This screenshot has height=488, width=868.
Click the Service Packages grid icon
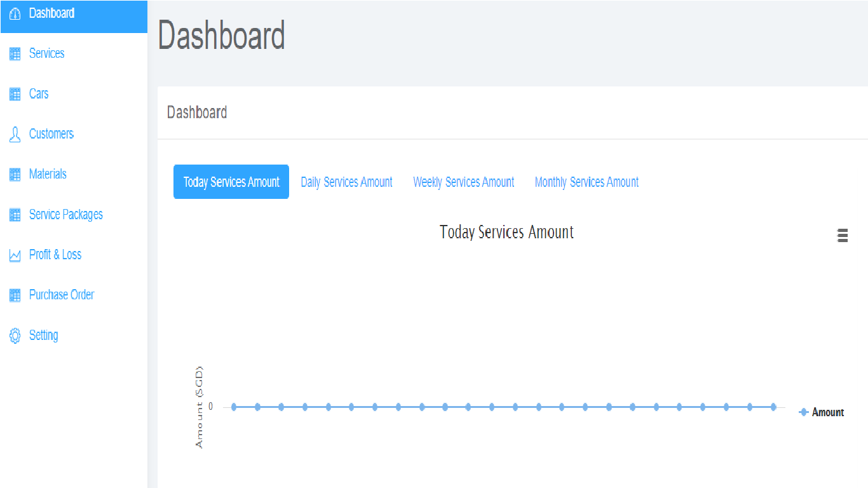pos(15,215)
